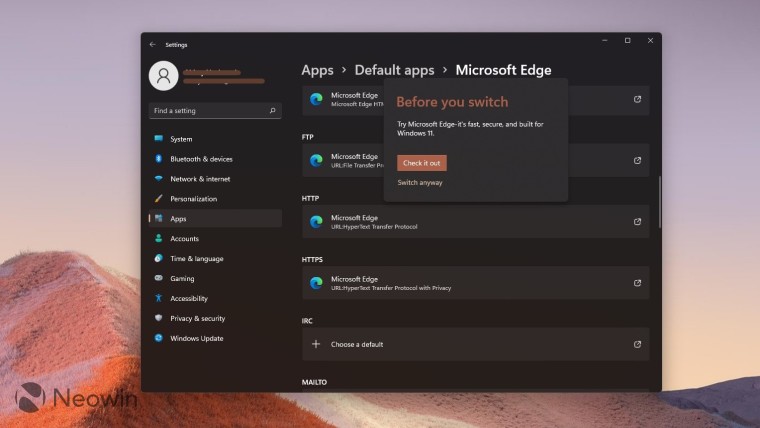The width and height of the screenshot is (760, 428).
Task: Click the external link icon in HTTP row
Action: click(x=637, y=222)
